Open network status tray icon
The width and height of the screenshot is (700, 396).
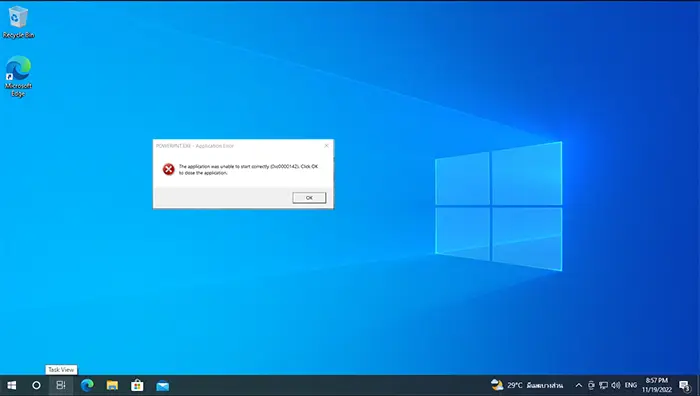(x=604, y=385)
